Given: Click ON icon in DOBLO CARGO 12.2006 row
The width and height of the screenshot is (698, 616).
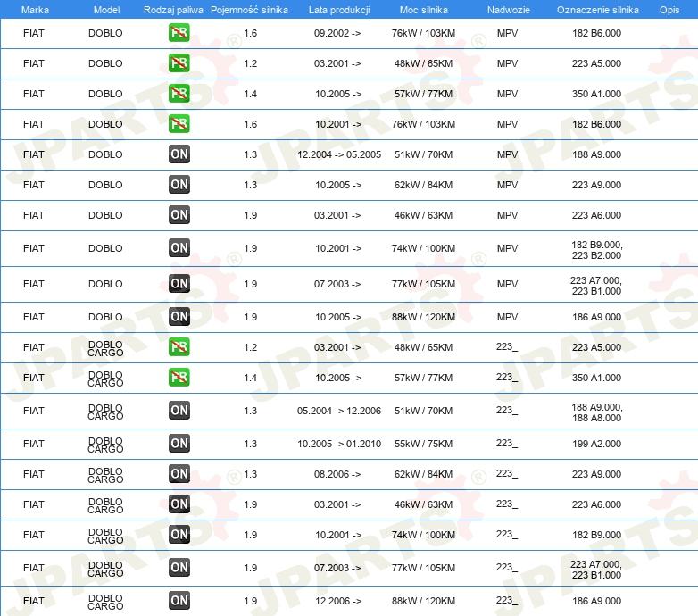Looking at the screenshot, I should pyautogui.click(x=179, y=601).
